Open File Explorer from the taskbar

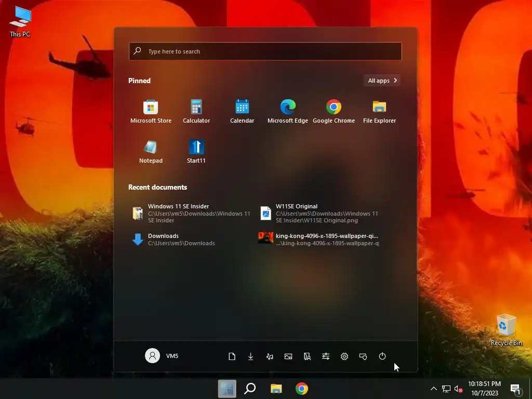[276, 389]
